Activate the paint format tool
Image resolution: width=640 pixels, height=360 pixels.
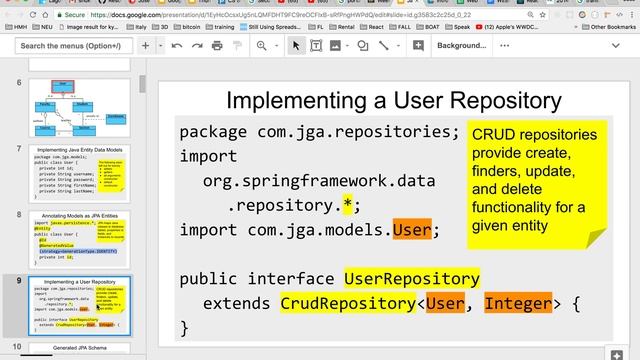(x=237, y=46)
